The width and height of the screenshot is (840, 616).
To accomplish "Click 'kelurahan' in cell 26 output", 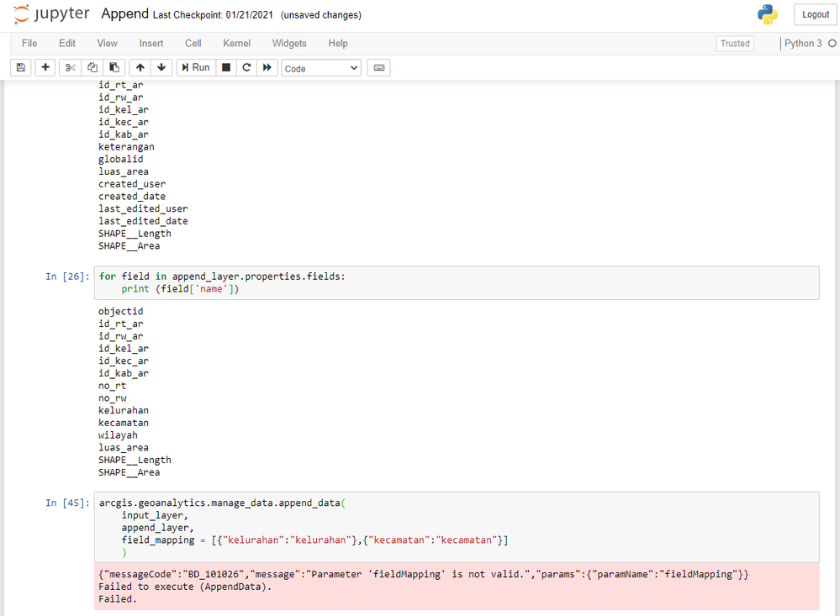I will 124,410.
